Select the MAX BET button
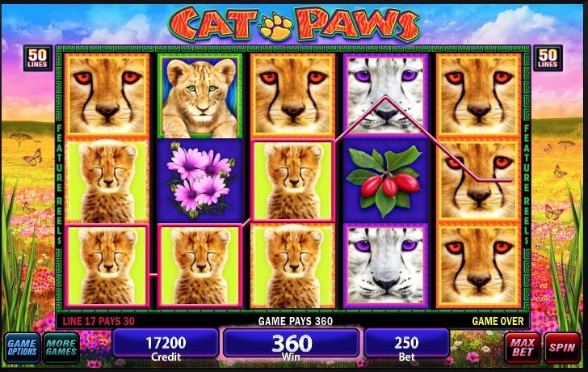588x372 pixels. [x=523, y=348]
